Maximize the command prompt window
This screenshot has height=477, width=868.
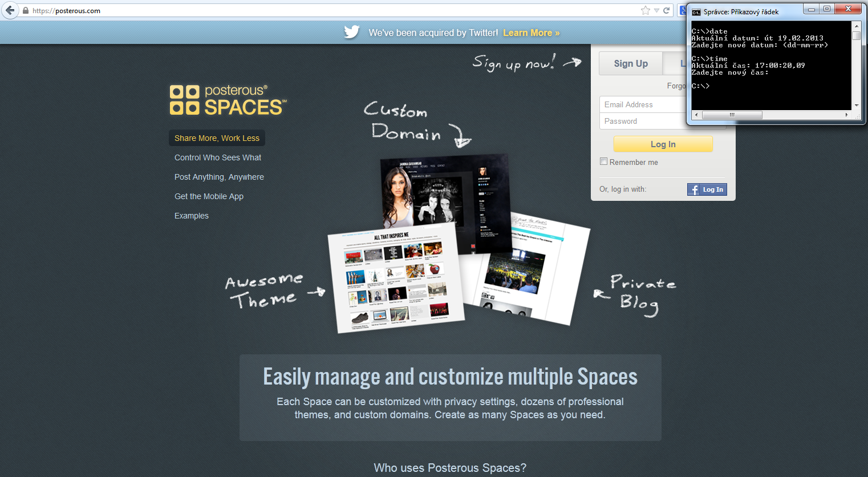coord(827,9)
